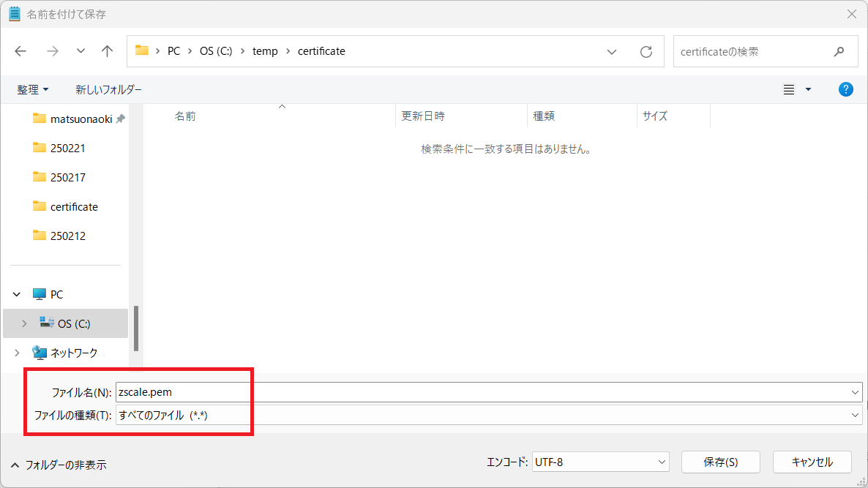Collapse the PC node in navigation pane
This screenshot has width=868, height=488.
click(x=16, y=293)
